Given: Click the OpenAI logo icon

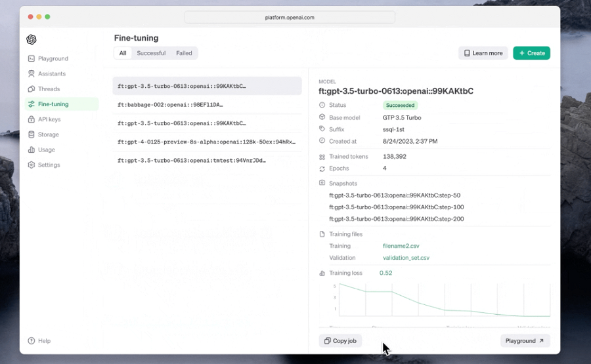Looking at the screenshot, I should [32, 39].
